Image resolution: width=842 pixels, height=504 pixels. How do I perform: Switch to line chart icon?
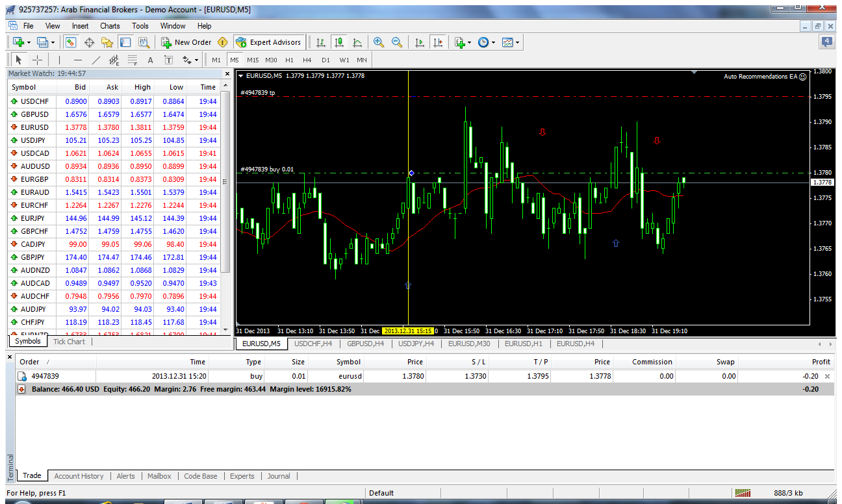[x=357, y=42]
